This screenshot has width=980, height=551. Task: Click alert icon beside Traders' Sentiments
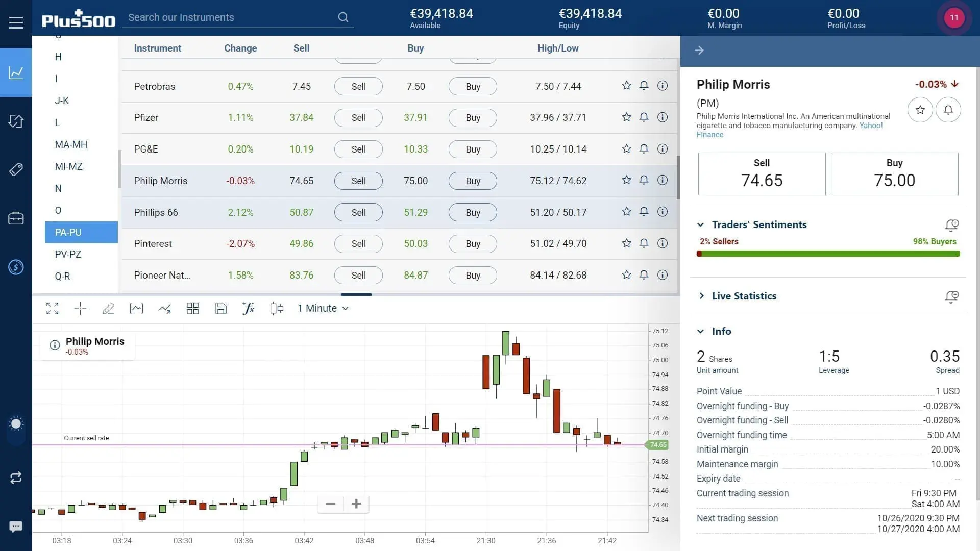point(951,225)
